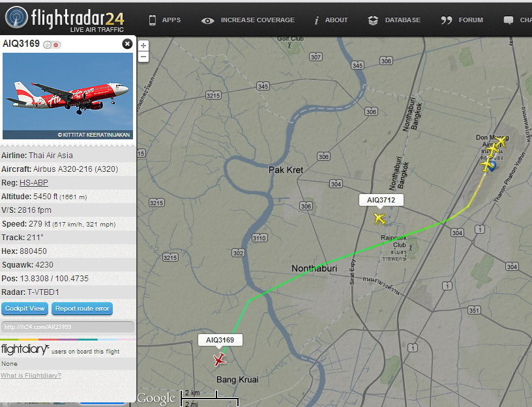Image resolution: width=532 pixels, height=407 pixels.
Task: Select the red AIQ3169 aircraft icon
Action: tap(219, 359)
